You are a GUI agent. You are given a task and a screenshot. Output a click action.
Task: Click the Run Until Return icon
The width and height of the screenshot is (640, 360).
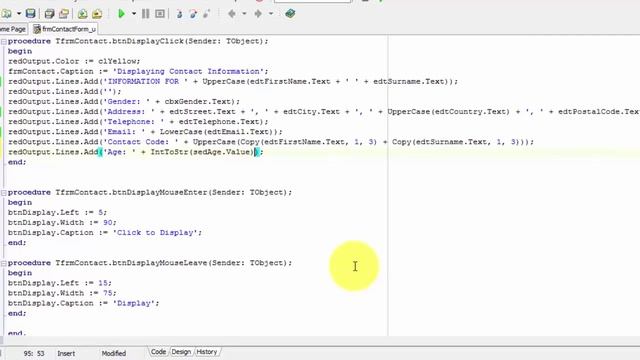(207, 14)
